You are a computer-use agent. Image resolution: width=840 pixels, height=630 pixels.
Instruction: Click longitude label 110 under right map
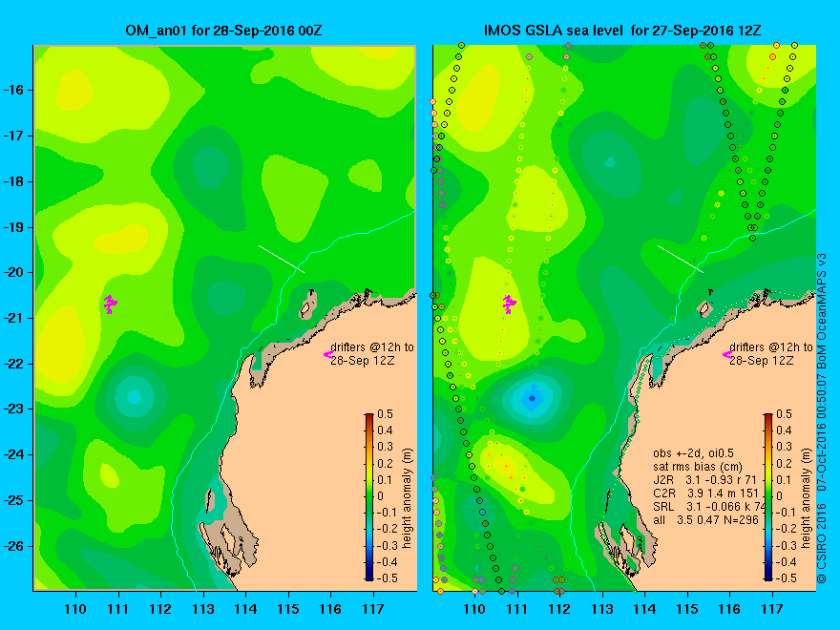(474, 609)
